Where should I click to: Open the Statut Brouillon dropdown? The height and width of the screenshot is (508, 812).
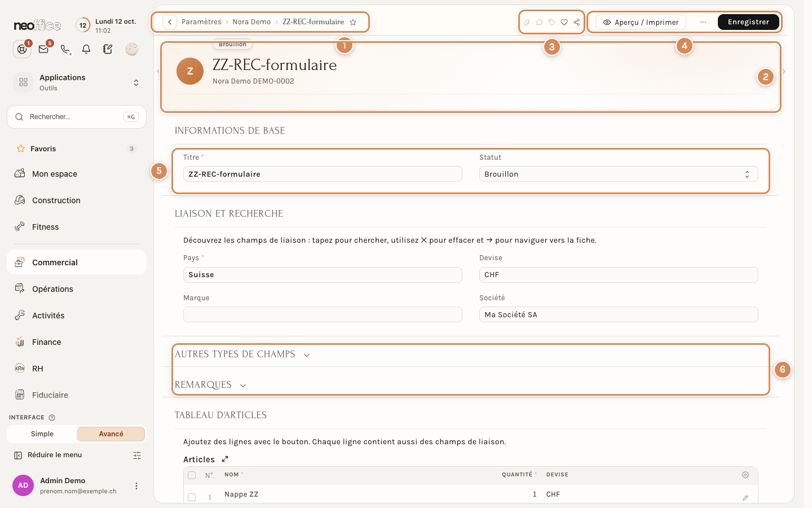coord(619,174)
